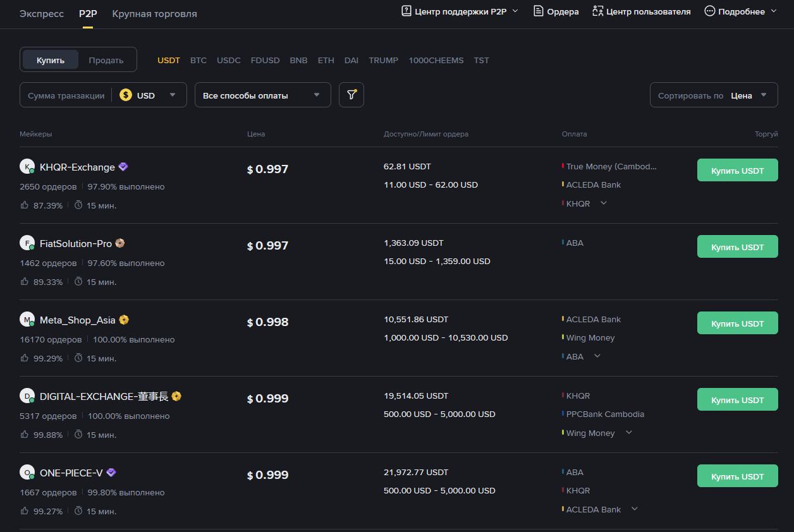Click the Orders document icon

pos(538,11)
